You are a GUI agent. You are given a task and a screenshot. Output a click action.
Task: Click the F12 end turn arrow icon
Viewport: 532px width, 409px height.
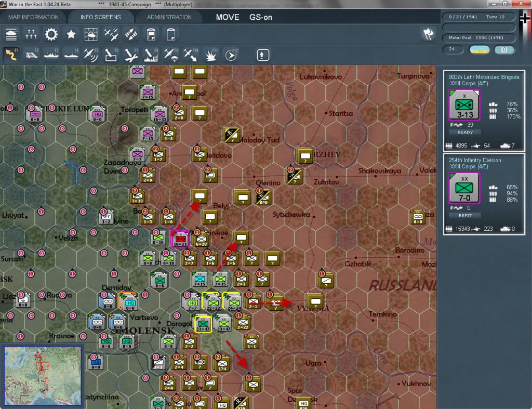click(x=231, y=55)
